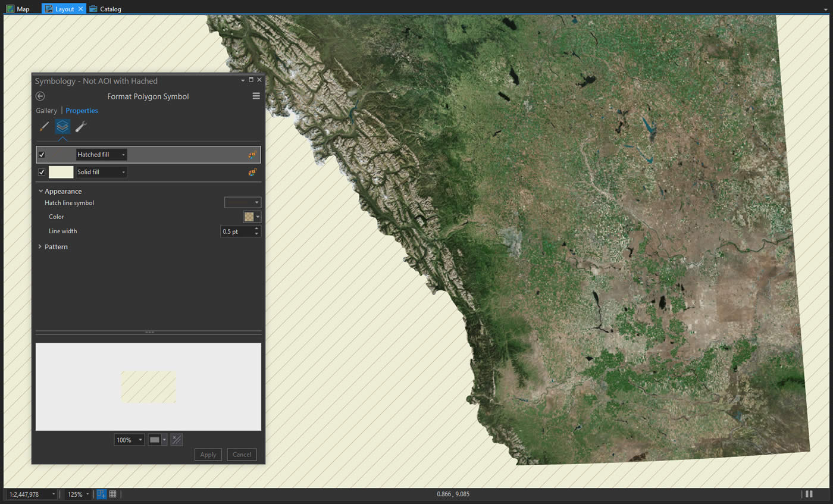
Task: Select the Symbol paintbrush tab icon
Action: coord(44,126)
